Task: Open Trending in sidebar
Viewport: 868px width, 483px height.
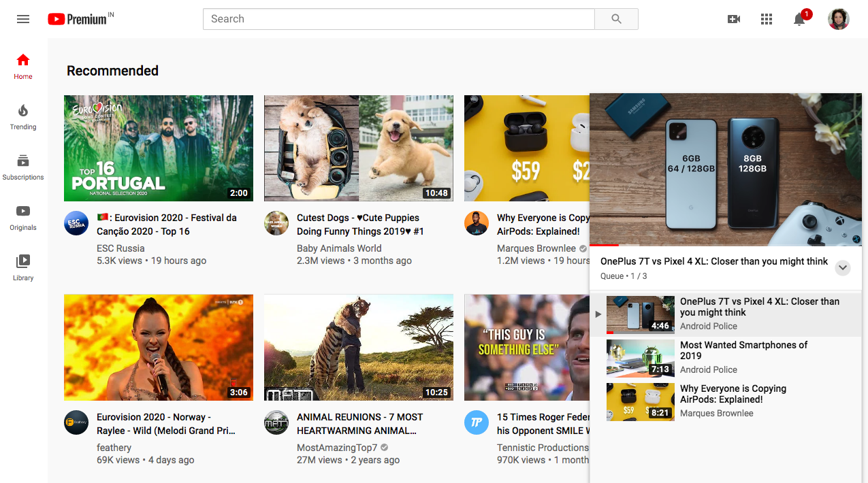Action: (23, 117)
